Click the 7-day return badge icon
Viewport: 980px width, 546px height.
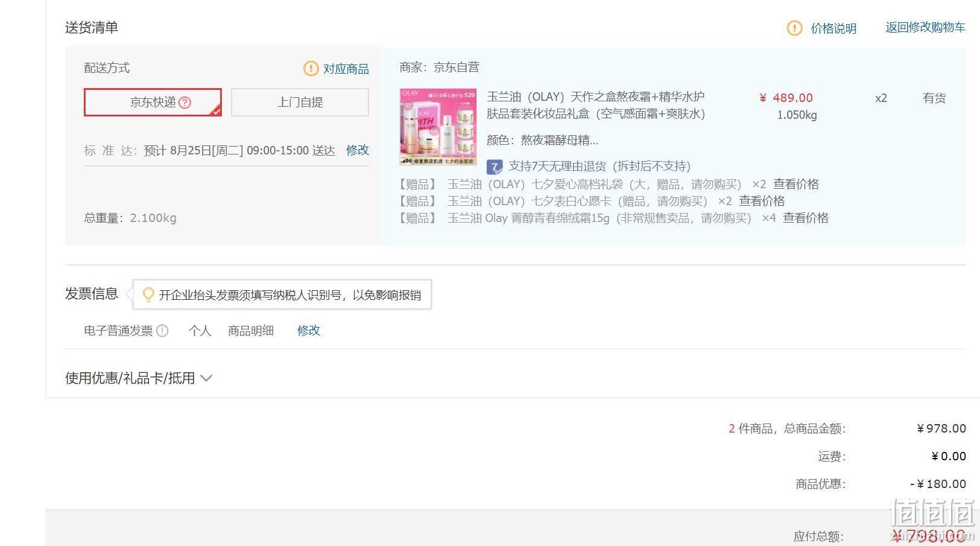495,167
